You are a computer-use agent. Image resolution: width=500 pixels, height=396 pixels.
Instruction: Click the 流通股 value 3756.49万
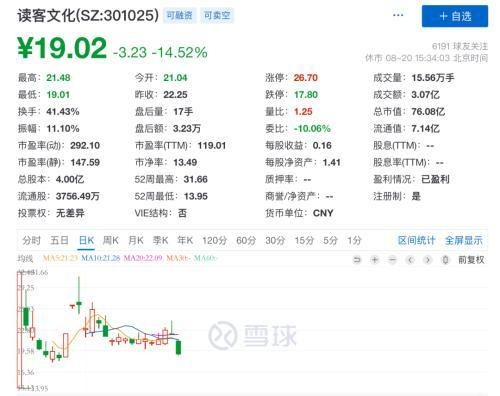pyautogui.click(x=78, y=196)
